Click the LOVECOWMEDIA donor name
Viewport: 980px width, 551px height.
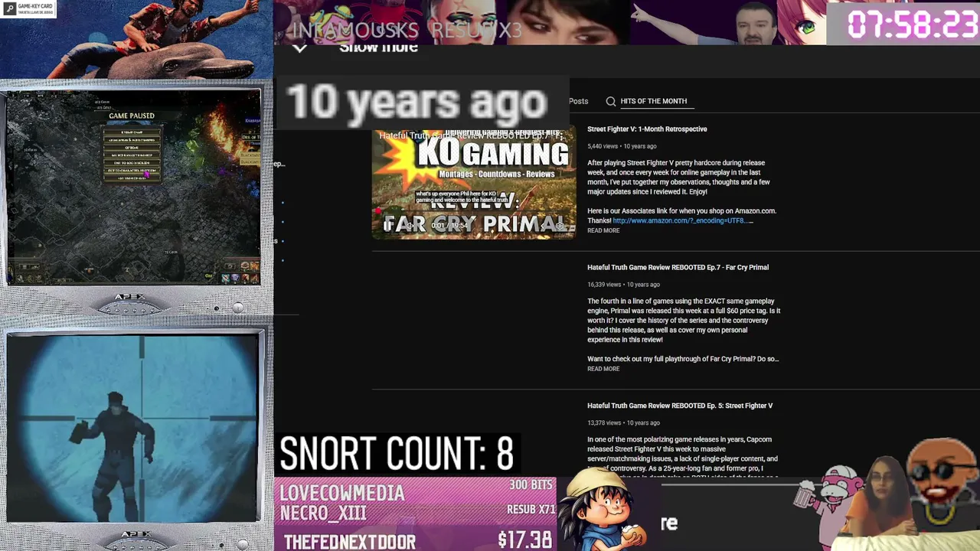[342, 494]
